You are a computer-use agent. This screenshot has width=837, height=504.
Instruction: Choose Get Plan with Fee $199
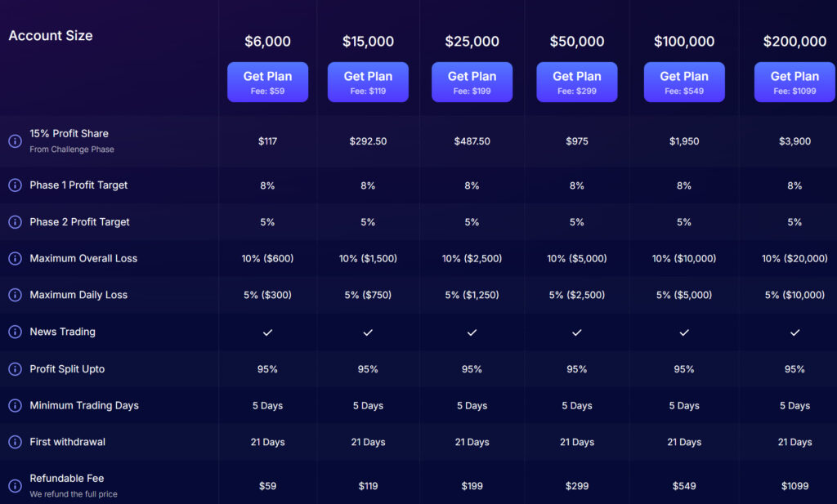[472, 83]
